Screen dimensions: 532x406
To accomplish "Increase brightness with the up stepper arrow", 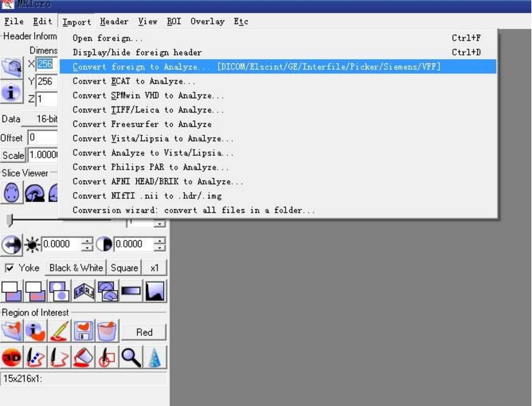I will point(88,241).
